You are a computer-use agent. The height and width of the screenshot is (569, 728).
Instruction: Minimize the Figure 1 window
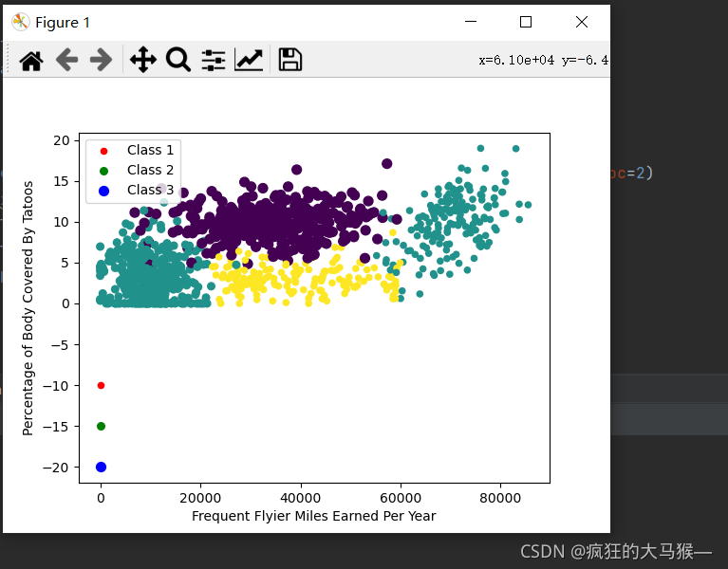pyautogui.click(x=471, y=21)
